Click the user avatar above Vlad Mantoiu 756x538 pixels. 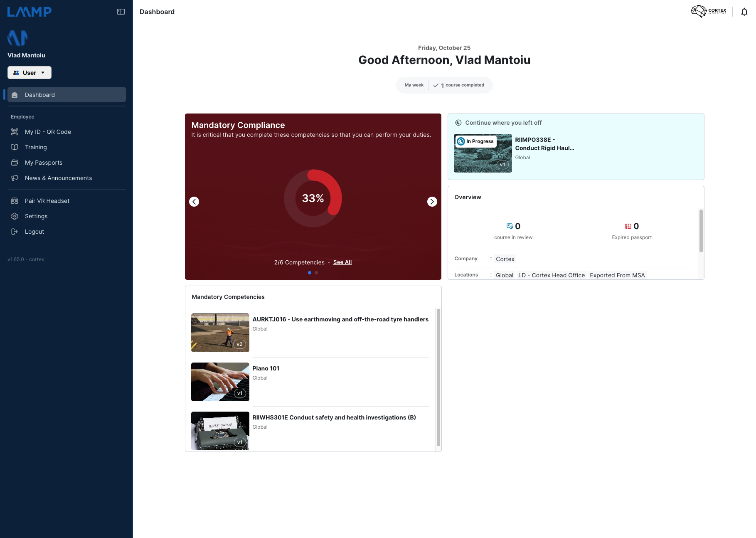pyautogui.click(x=17, y=38)
